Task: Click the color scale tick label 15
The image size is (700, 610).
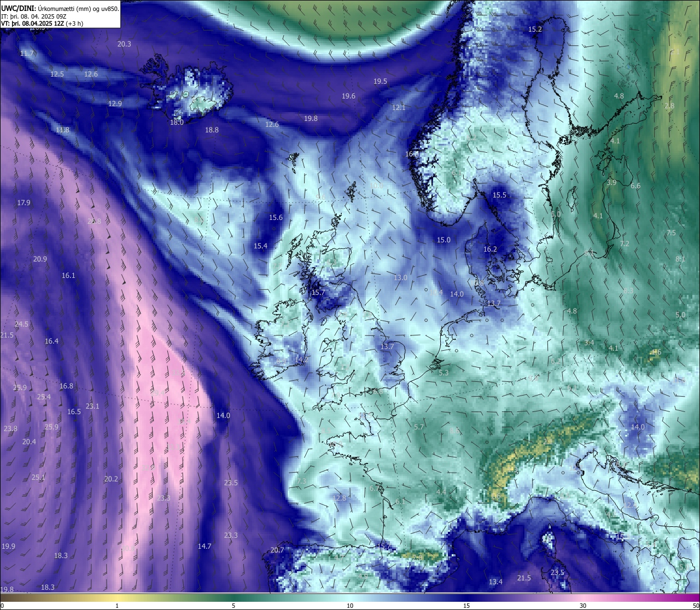Action: (466, 606)
